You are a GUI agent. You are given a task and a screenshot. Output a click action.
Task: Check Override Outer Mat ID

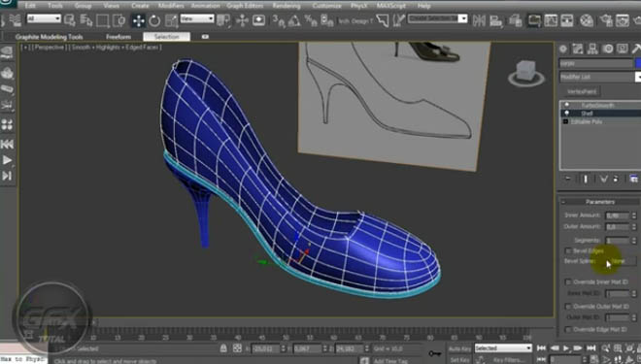(x=568, y=306)
